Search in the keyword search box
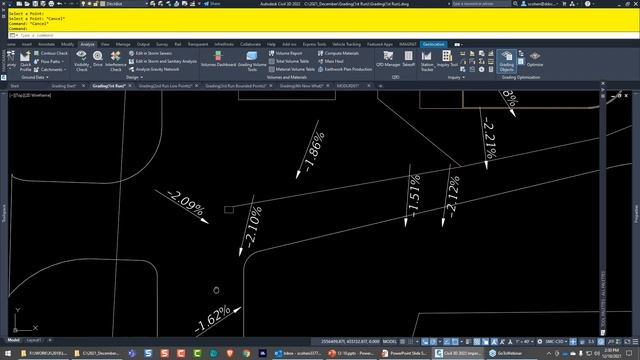 click(482, 4)
